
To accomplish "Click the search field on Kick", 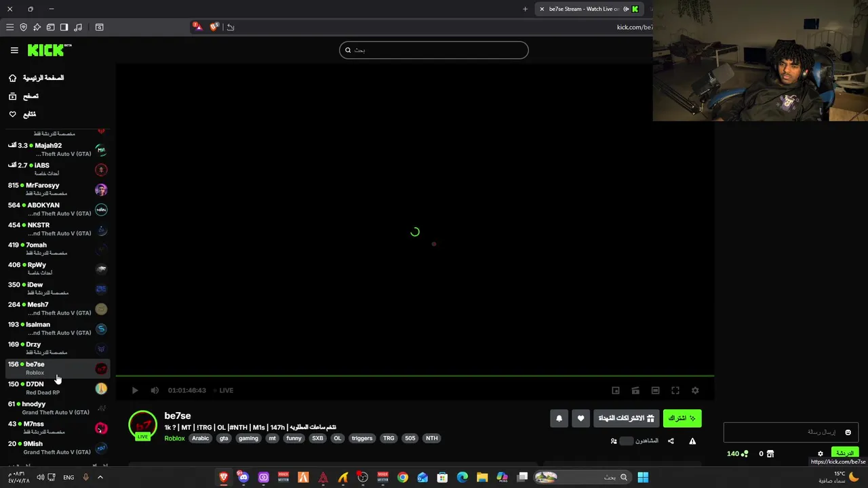I will (434, 50).
